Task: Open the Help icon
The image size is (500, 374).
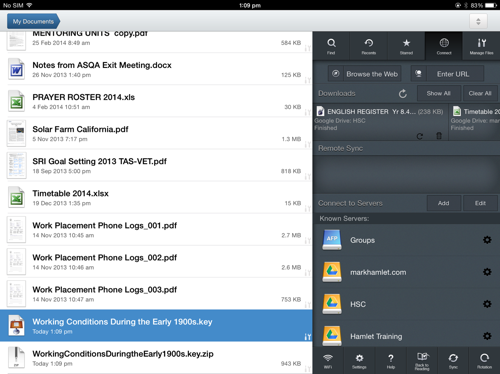Action: [x=391, y=361]
